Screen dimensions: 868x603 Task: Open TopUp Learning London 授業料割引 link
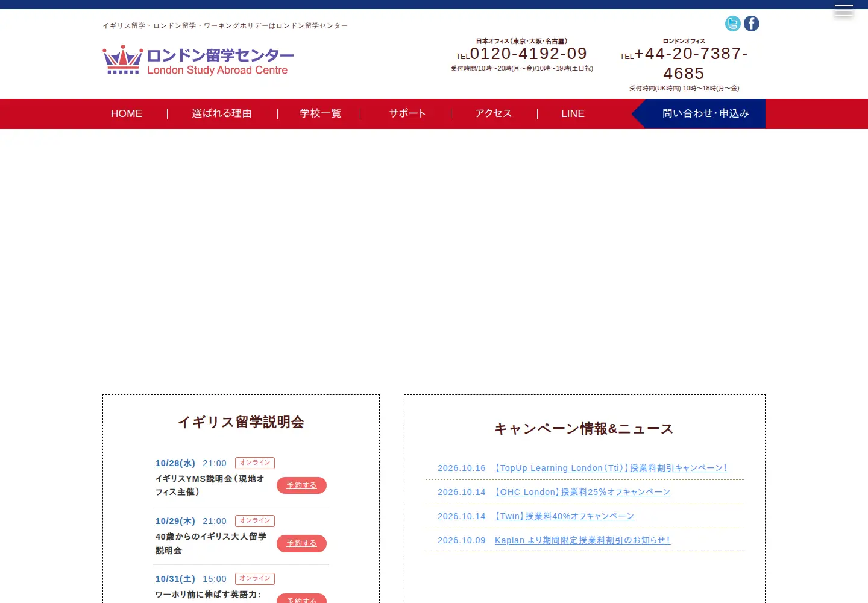611,468
